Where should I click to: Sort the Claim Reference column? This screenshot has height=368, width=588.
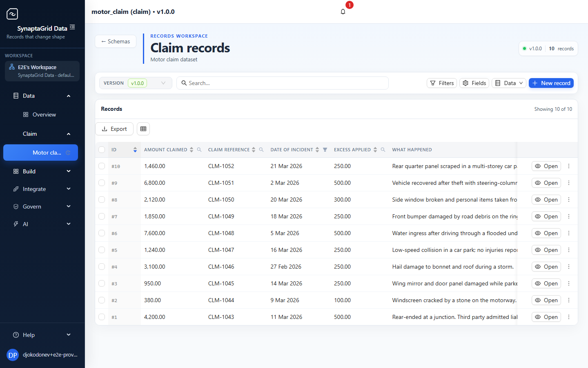pyautogui.click(x=254, y=150)
